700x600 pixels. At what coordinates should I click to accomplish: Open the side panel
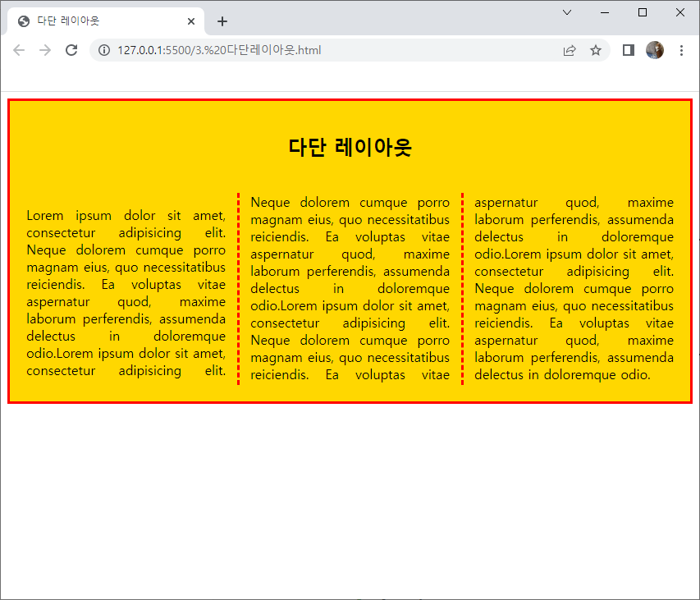(x=629, y=50)
